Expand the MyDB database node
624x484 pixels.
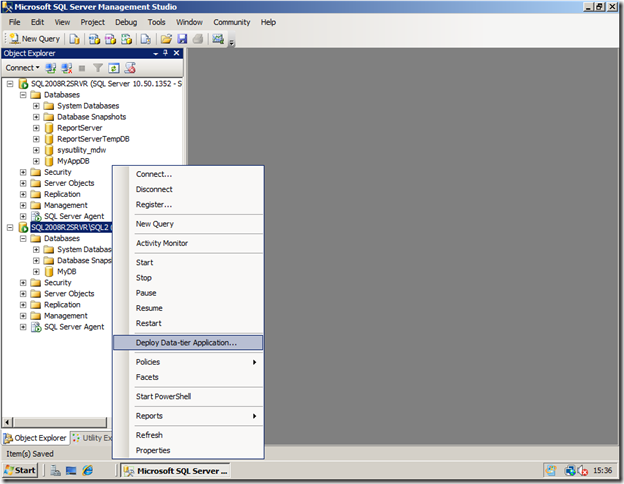click(x=36, y=271)
